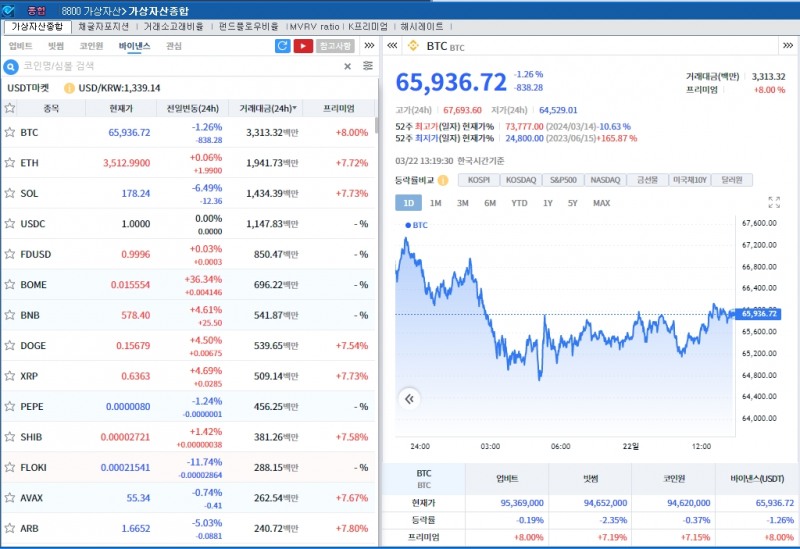Compare with KOSDAQ button

(x=521, y=180)
